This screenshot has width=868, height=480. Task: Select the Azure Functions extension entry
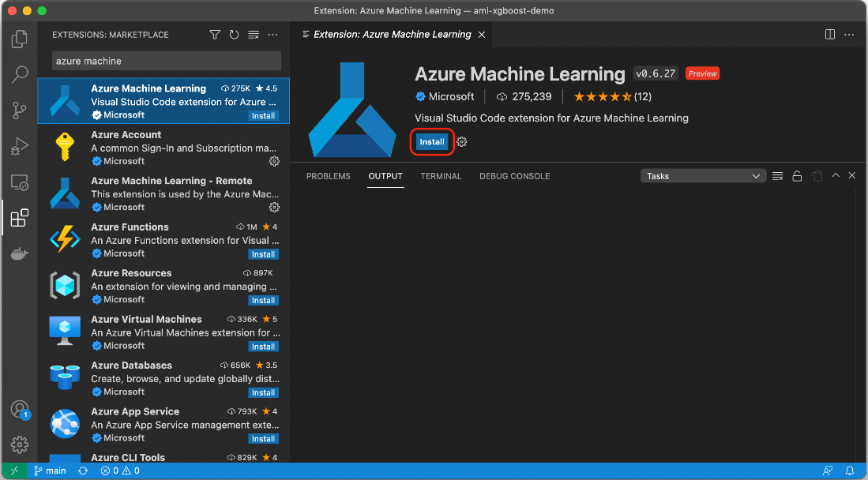163,240
